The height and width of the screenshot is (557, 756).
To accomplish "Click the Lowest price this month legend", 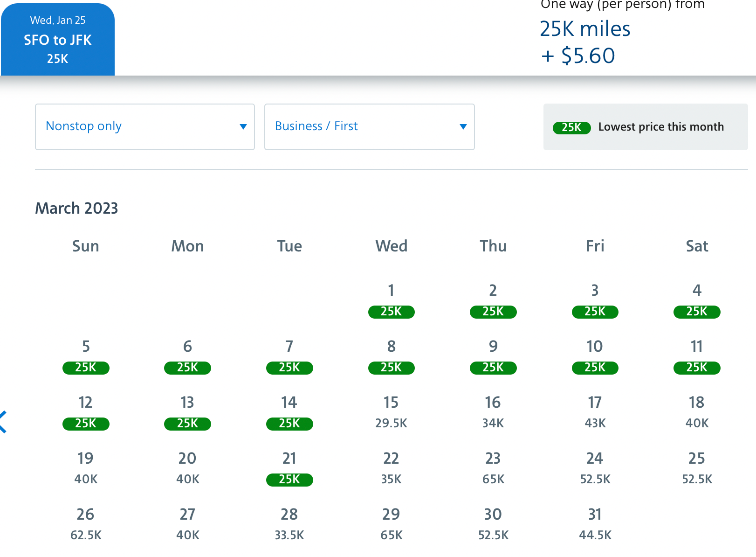I will point(645,127).
